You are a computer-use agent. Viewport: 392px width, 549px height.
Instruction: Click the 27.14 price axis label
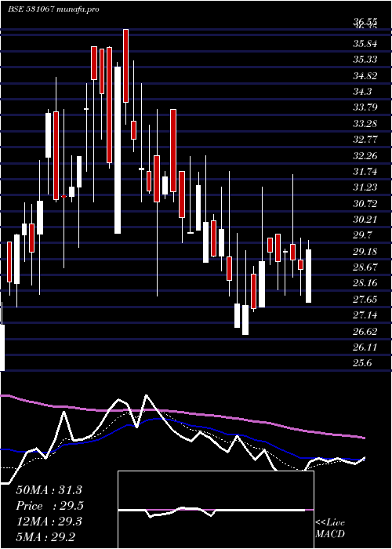tap(365, 315)
